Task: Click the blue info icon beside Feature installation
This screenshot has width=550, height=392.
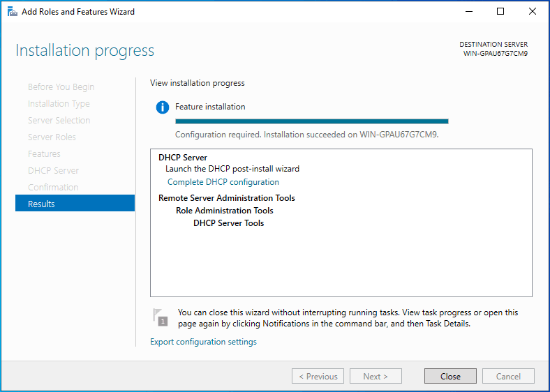Action: point(163,107)
